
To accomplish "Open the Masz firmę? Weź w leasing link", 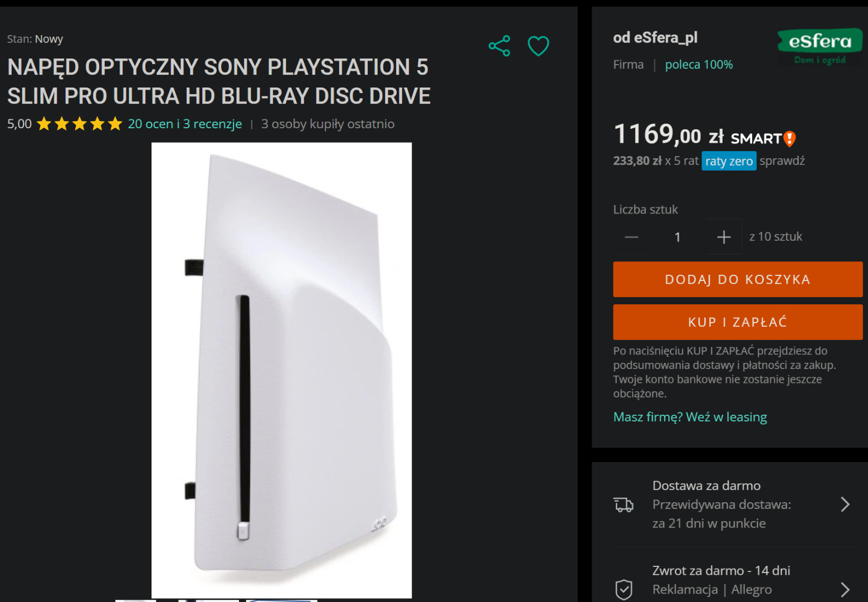I will (690, 417).
